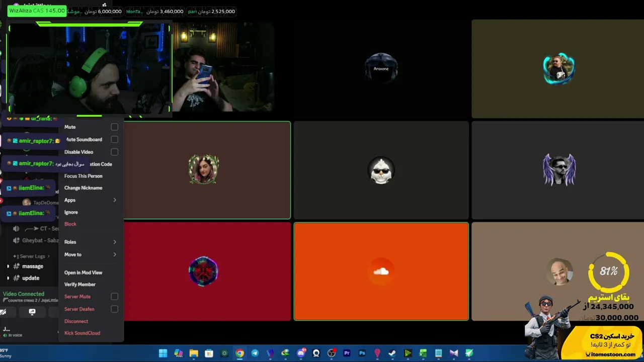
Task: Open Visual Studio from the taskbar
Action: 454,353
